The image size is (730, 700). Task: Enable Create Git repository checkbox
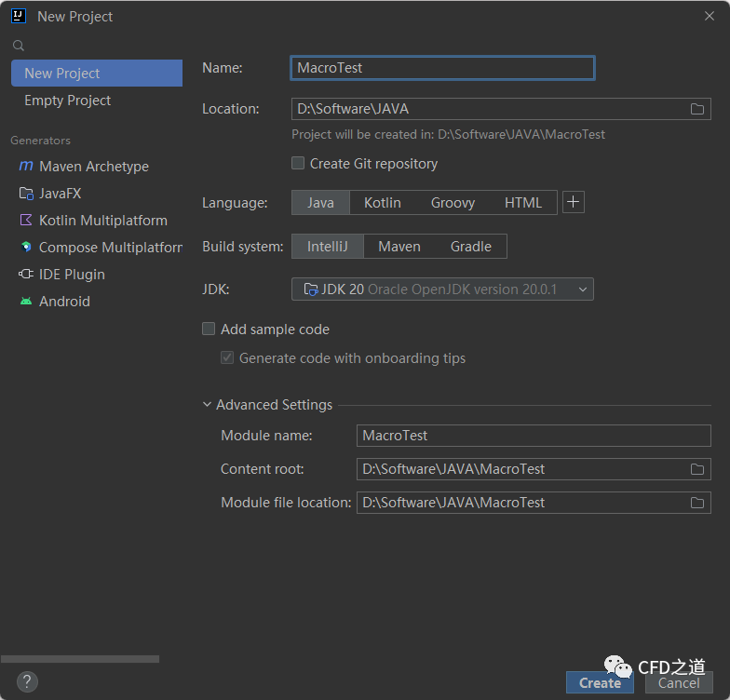[298, 164]
